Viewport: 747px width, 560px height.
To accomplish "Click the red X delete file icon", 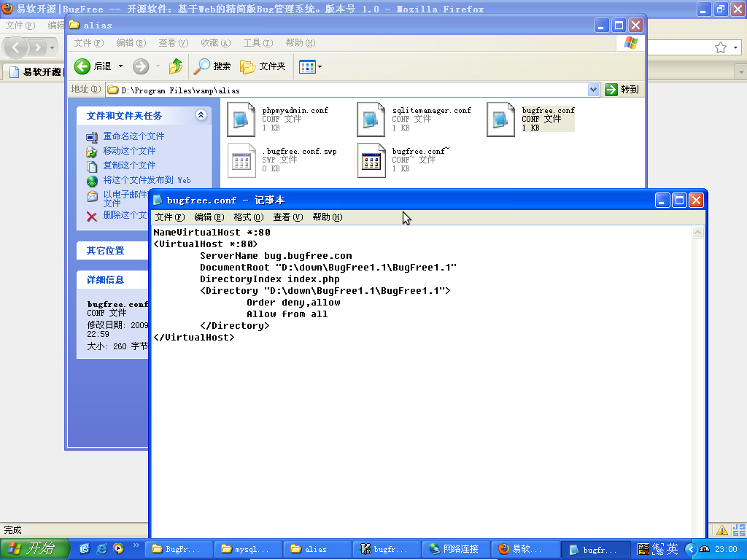I will click(x=92, y=217).
